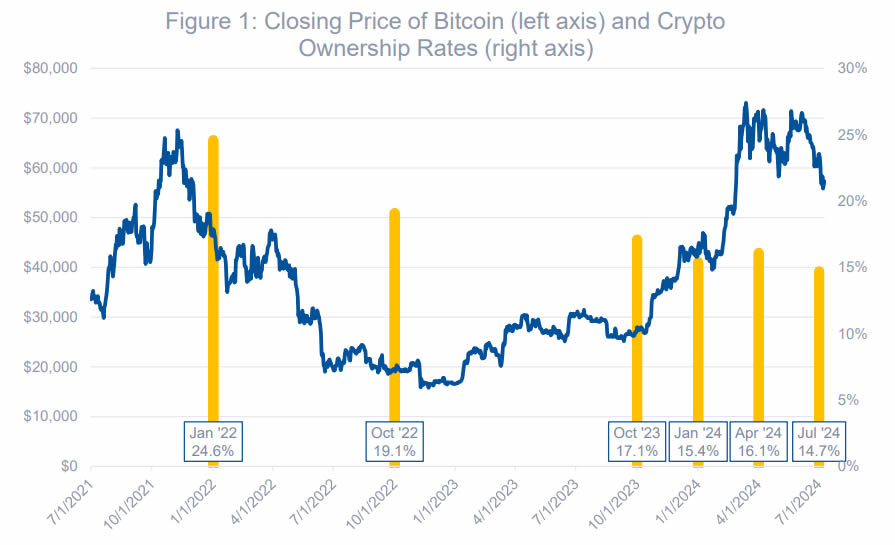This screenshot has height=545, width=895.
Task: Select the yellow Jan '22 ownership bar
Action: [x=213, y=278]
